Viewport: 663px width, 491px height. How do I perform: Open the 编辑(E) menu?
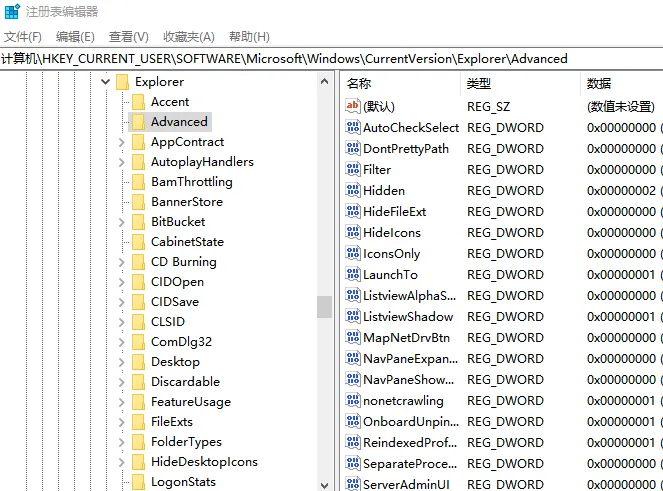coord(75,37)
